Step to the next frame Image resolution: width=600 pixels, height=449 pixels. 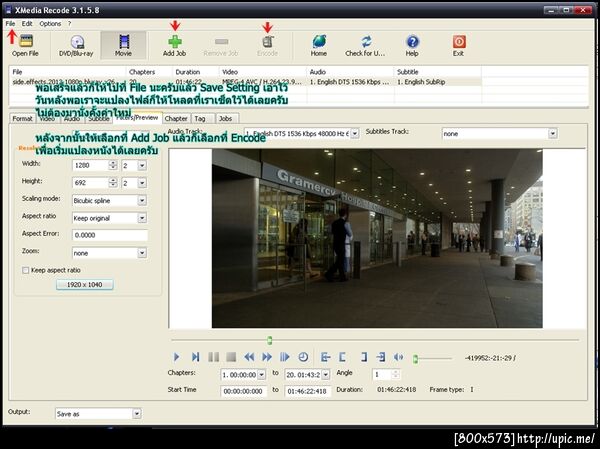195,357
